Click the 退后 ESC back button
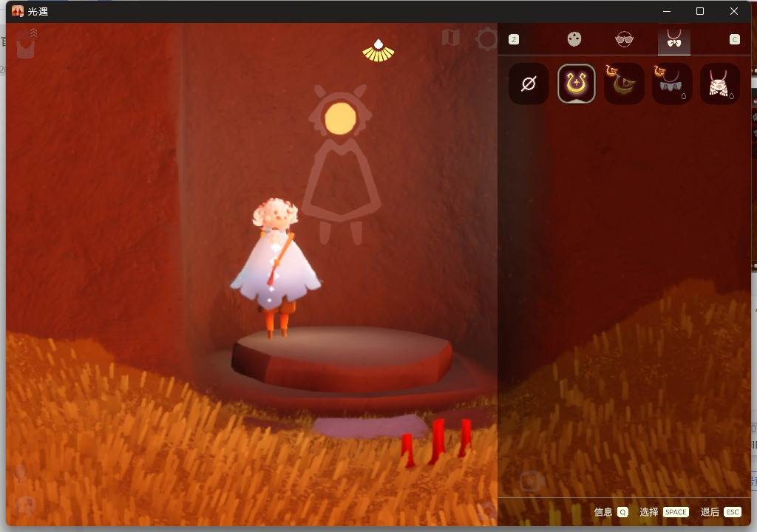Viewport: 757px width, 532px height. point(721,512)
